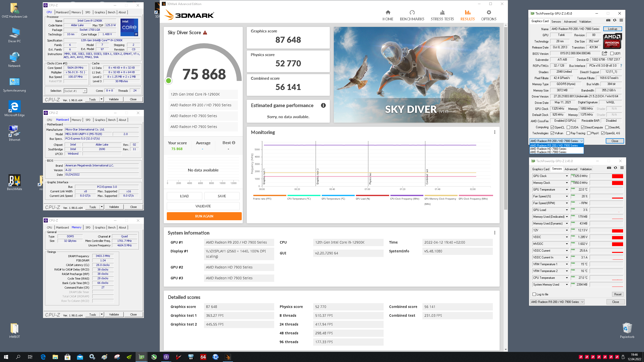Toggle the Ray Tracing checkbox

pos(568,133)
